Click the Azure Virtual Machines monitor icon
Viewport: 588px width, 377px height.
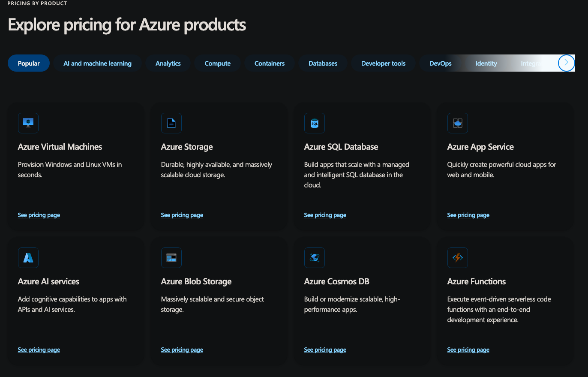click(x=28, y=123)
